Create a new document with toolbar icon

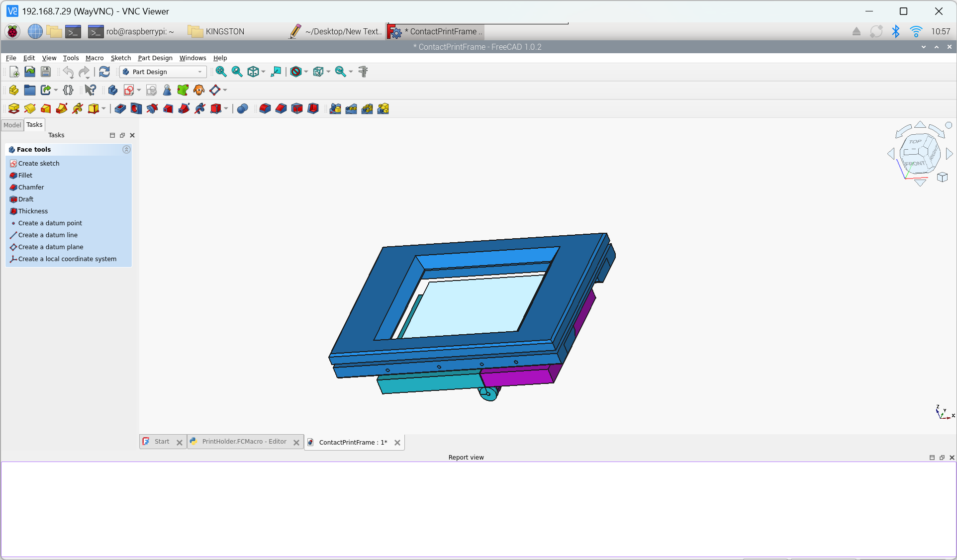14,72
